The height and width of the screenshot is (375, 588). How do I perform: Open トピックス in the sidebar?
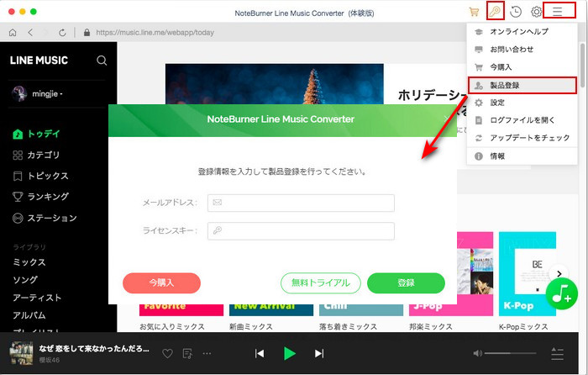41,176
